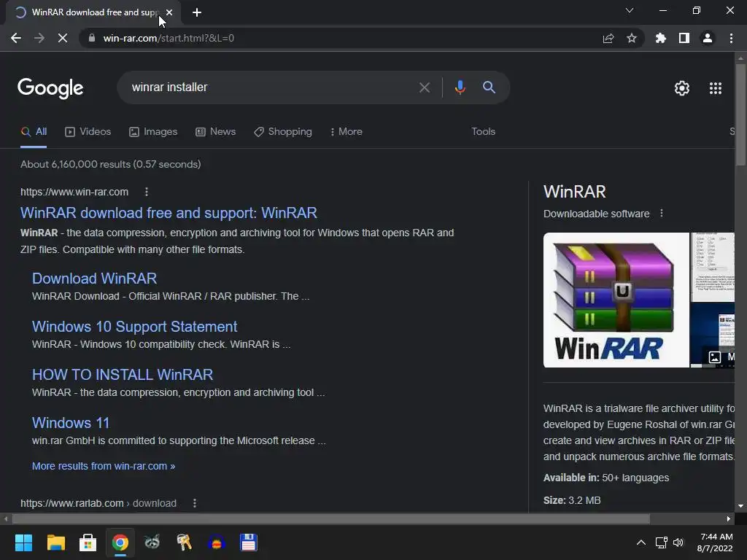Open the Windows 11 sitelink
The image size is (747, 560).
click(71, 423)
